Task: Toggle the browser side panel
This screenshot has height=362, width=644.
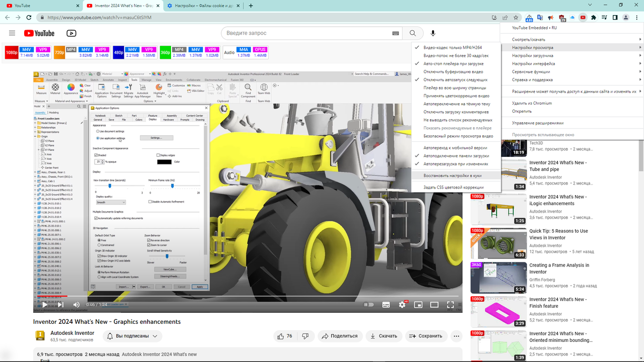Action: point(615,18)
